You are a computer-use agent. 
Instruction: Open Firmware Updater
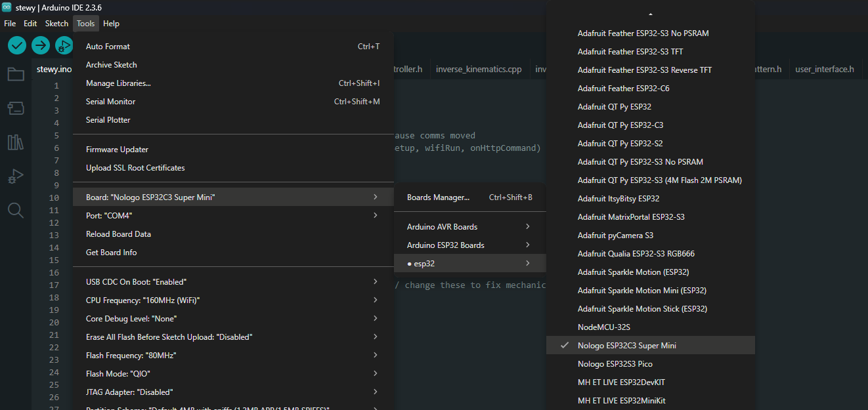(233, 150)
